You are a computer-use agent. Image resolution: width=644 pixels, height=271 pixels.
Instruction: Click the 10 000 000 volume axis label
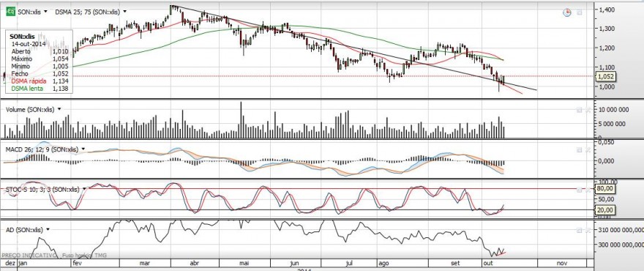(x=614, y=110)
